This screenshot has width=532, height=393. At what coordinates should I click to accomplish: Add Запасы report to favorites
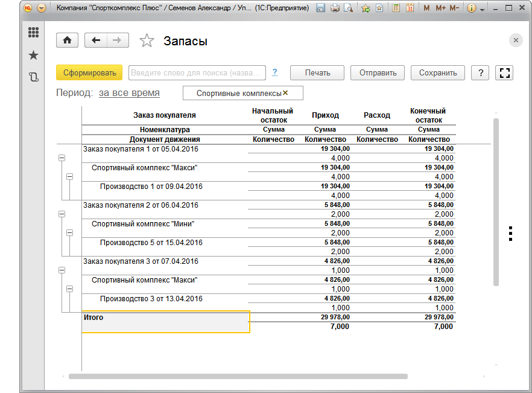pyautogui.click(x=147, y=40)
